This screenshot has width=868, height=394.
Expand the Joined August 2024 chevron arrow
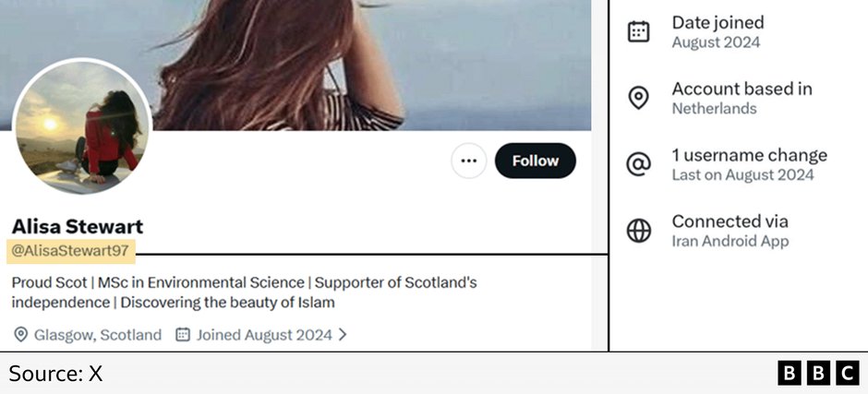pyautogui.click(x=344, y=335)
